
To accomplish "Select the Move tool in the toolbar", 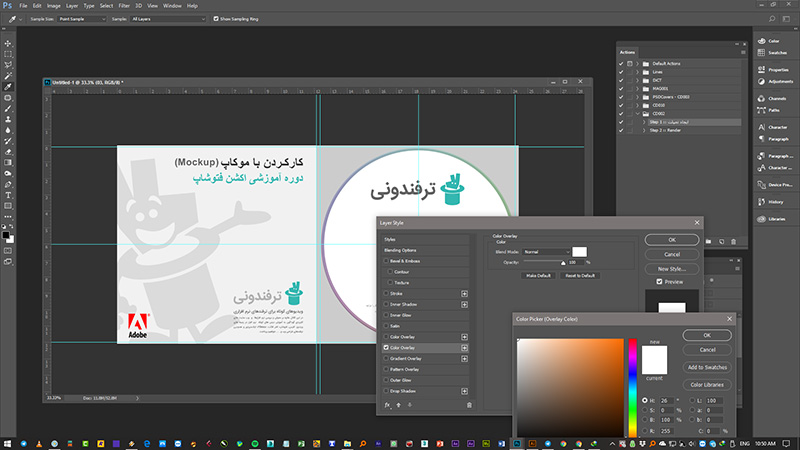I will pos(8,43).
